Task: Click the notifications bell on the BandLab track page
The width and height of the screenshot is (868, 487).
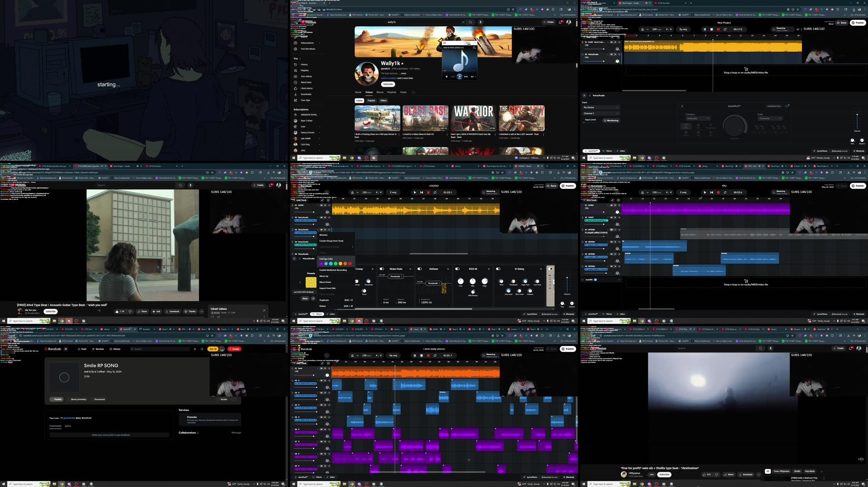Action: [195, 349]
